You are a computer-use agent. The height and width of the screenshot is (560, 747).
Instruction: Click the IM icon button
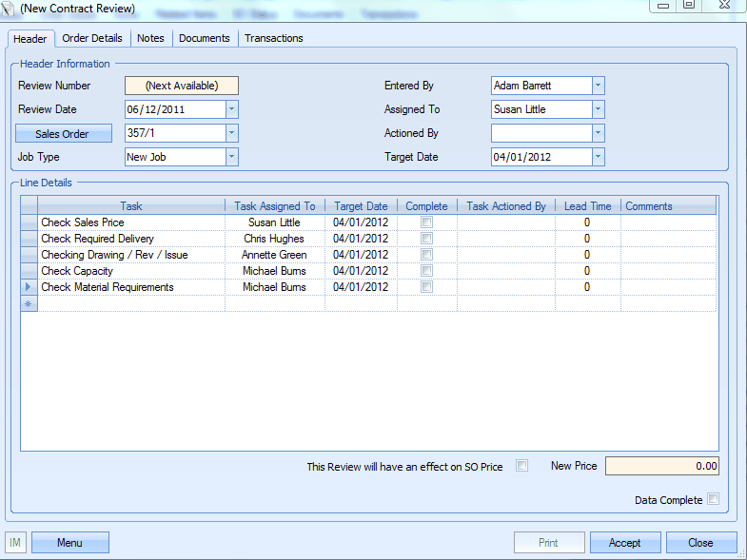[x=16, y=543]
